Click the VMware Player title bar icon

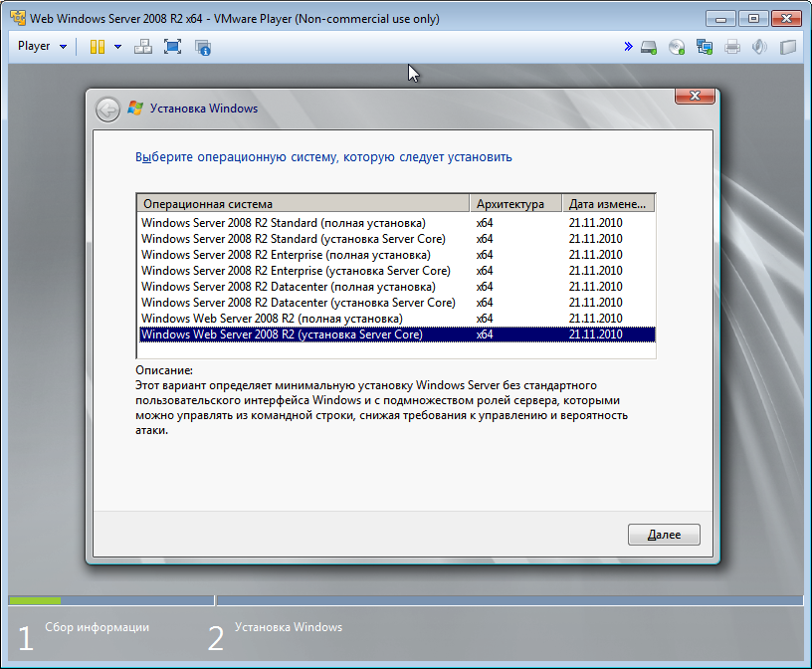pos(18,18)
